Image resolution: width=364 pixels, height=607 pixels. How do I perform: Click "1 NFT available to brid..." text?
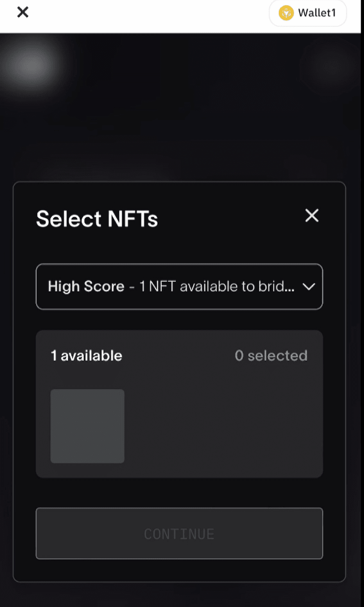pyautogui.click(x=217, y=286)
